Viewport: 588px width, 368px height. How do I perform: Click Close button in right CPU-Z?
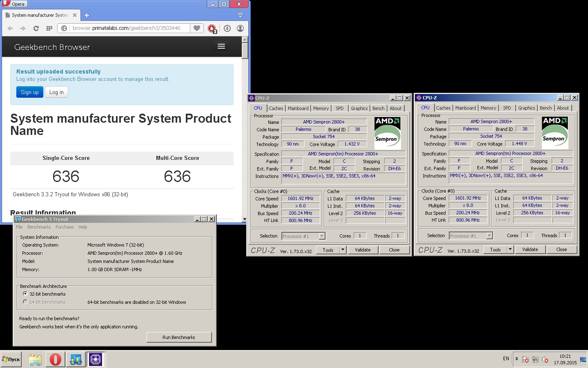coord(561,249)
